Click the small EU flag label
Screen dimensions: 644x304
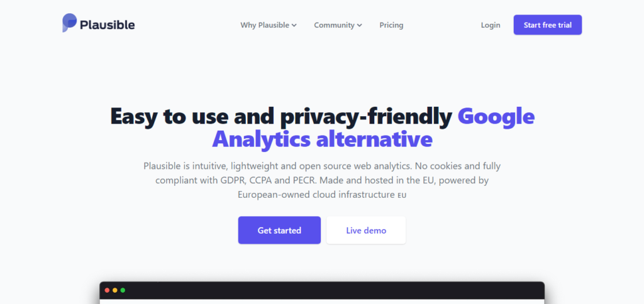coord(402,196)
